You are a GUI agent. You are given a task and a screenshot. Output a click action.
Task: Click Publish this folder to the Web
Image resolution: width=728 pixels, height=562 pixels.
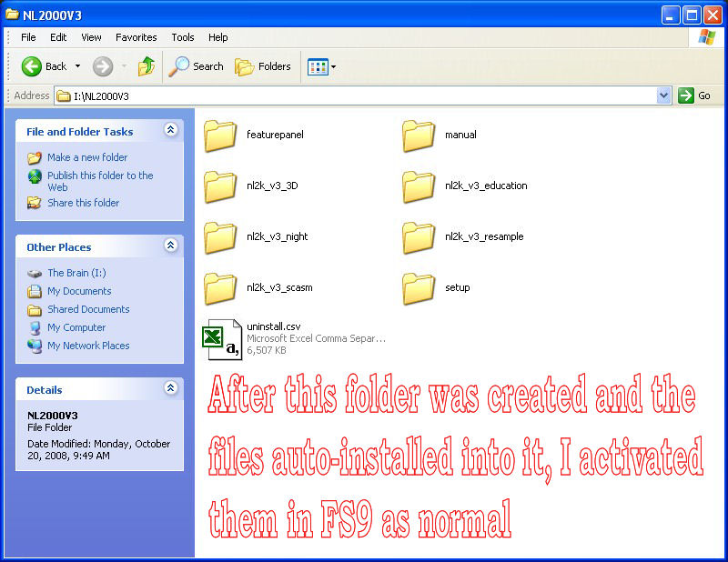[x=100, y=182]
